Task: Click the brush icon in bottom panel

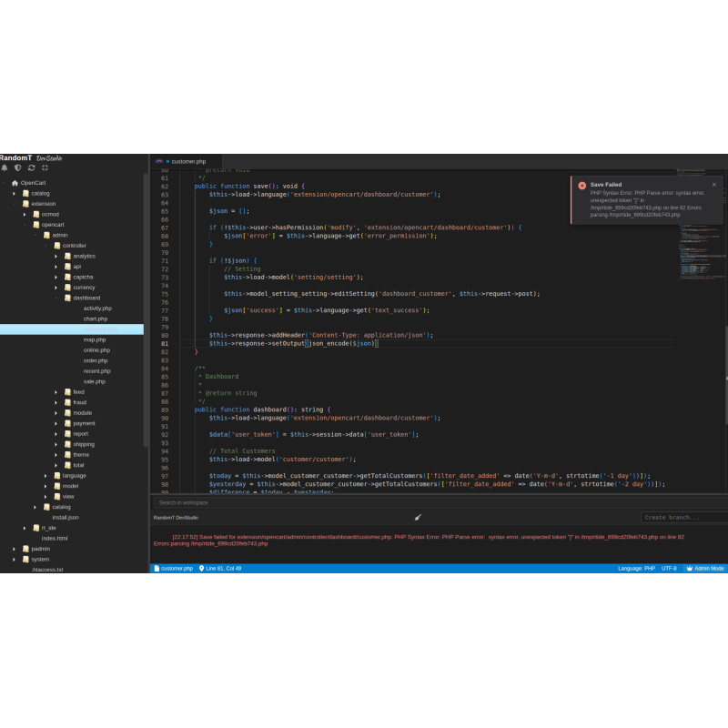Action: [x=418, y=517]
